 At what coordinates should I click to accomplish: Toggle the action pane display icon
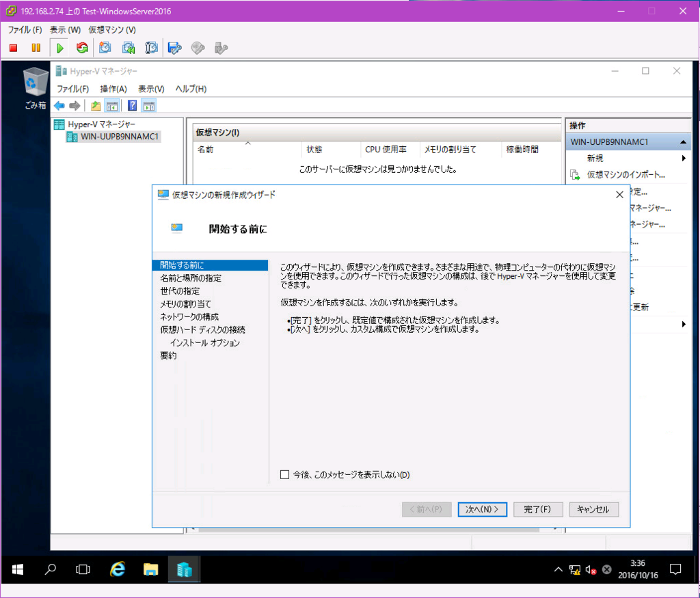coord(149,105)
